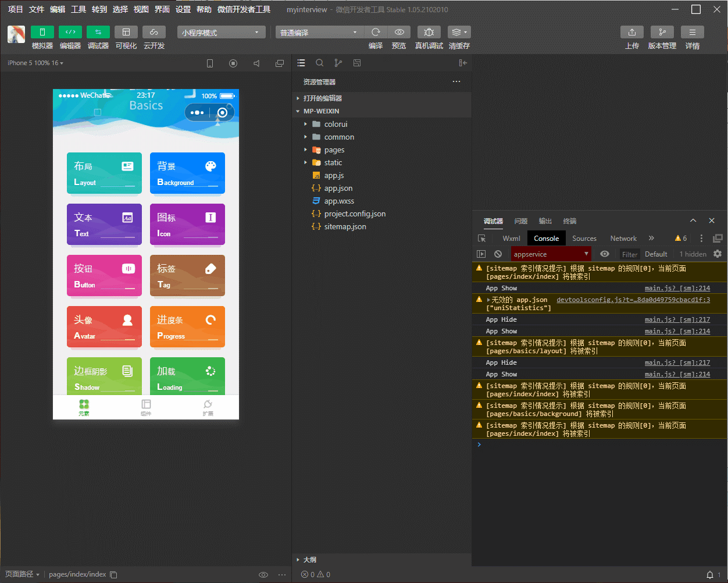Mute the simulator sound
Screen dimensions: 728x583
256,63
